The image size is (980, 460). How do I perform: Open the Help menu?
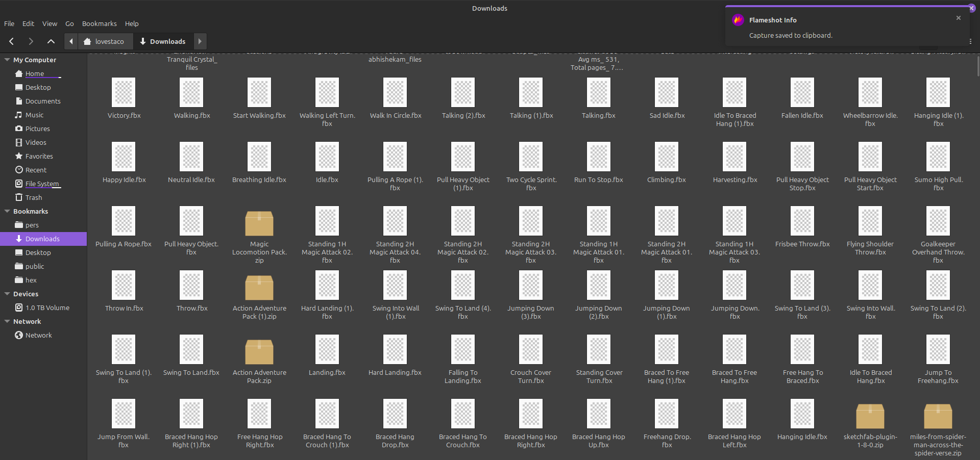132,23
